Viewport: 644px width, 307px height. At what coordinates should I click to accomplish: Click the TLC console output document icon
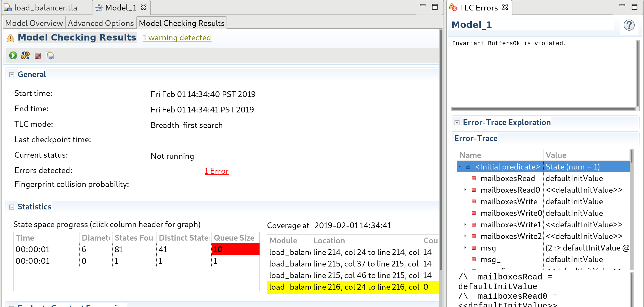click(x=50, y=56)
